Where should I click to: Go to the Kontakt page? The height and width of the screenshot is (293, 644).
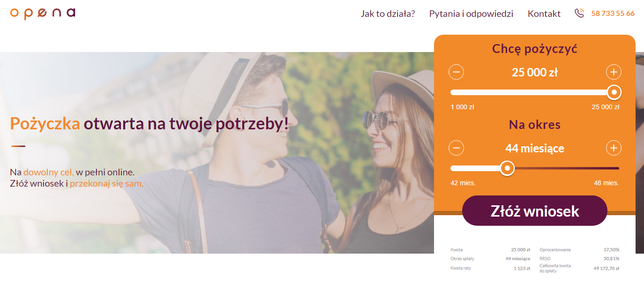point(544,14)
